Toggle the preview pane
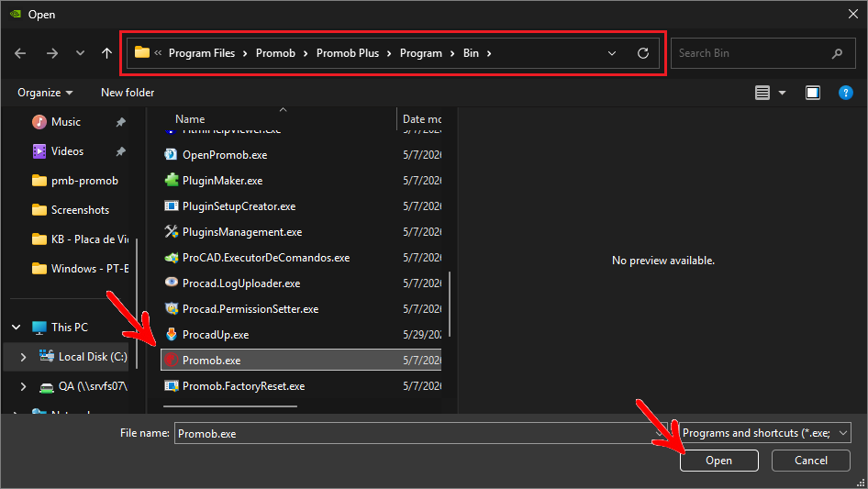The height and width of the screenshot is (489, 868). tap(813, 93)
